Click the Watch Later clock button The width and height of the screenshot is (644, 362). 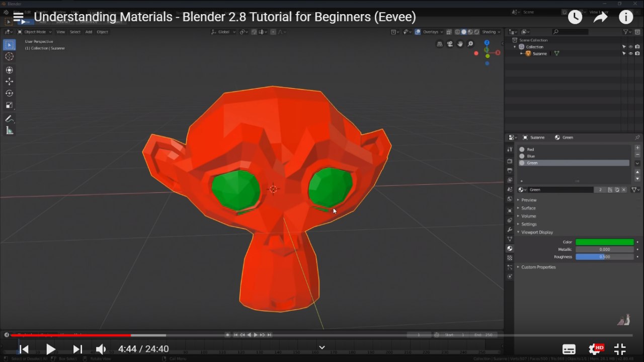[x=575, y=17]
